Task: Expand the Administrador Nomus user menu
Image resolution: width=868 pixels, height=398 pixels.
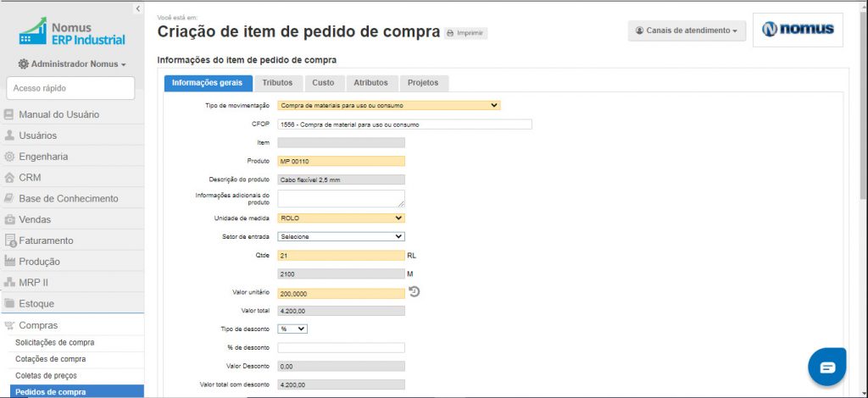Action: point(72,64)
